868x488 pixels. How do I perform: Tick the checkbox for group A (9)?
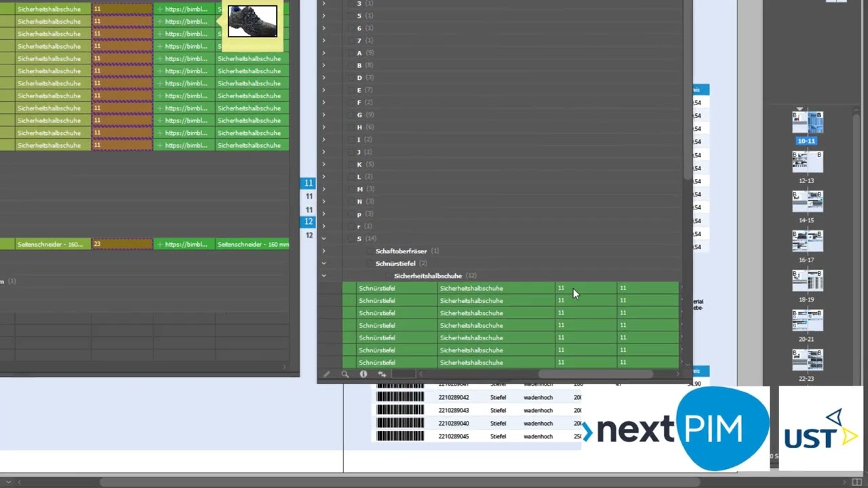pos(350,53)
